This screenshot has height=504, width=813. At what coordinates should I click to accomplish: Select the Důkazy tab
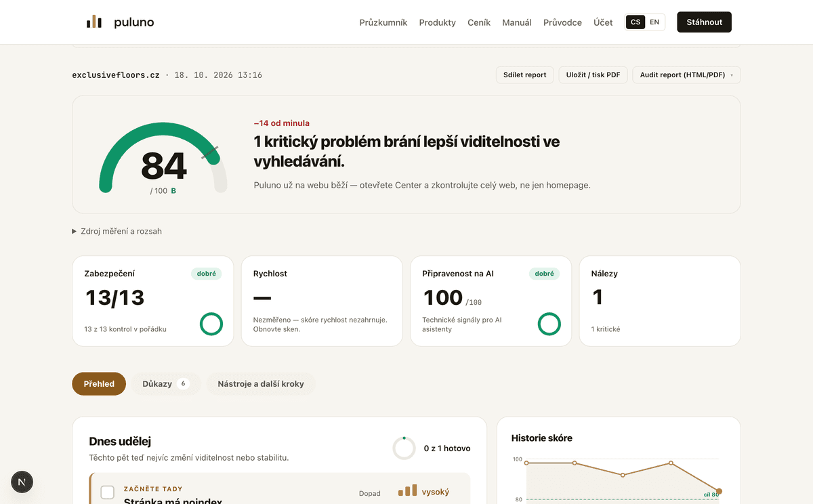(165, 383)
